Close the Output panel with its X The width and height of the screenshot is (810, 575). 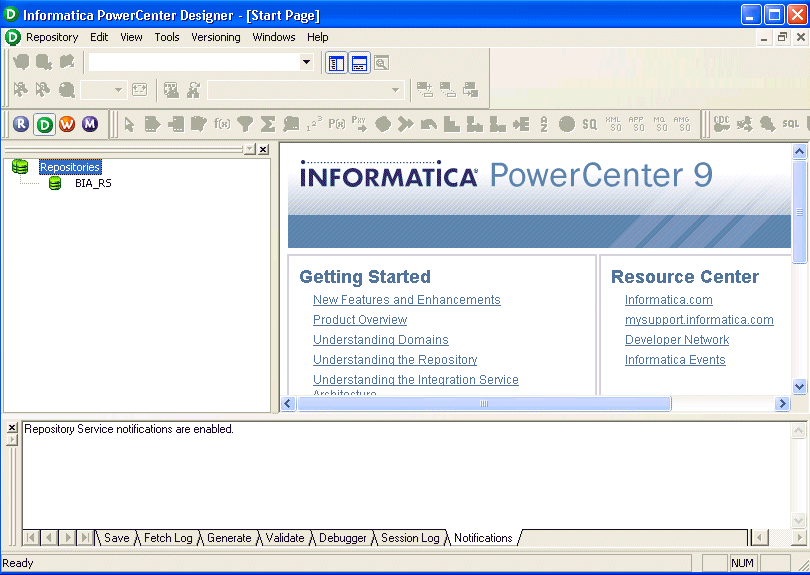click(12, 427)
